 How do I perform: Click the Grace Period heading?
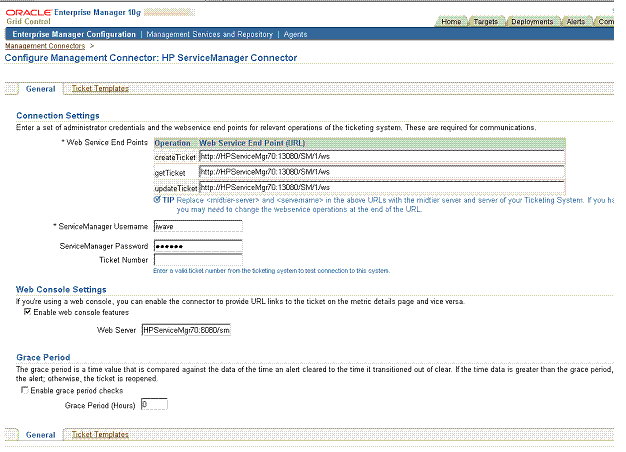[43, 357]
